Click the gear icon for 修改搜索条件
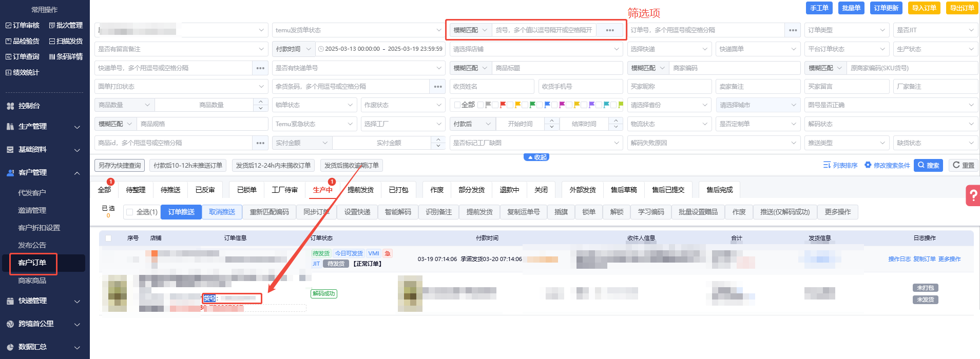980x359 pixels. (x=868, y=165)
